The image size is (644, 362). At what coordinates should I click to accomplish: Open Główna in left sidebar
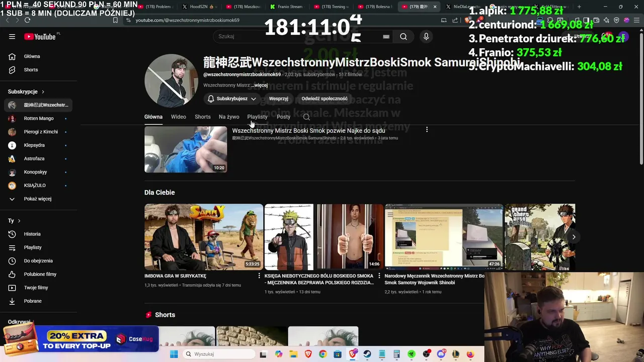point(38,56)
